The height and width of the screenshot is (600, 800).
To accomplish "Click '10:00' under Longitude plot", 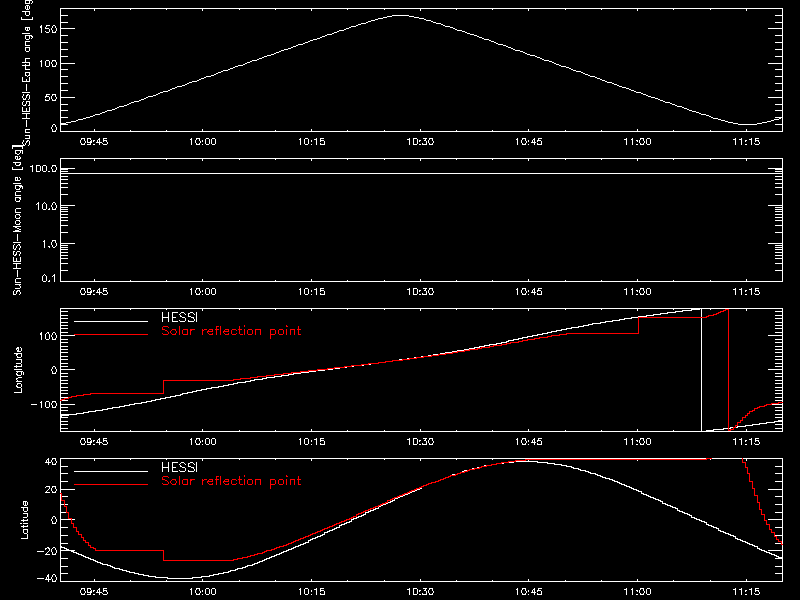I will (203, 442).
